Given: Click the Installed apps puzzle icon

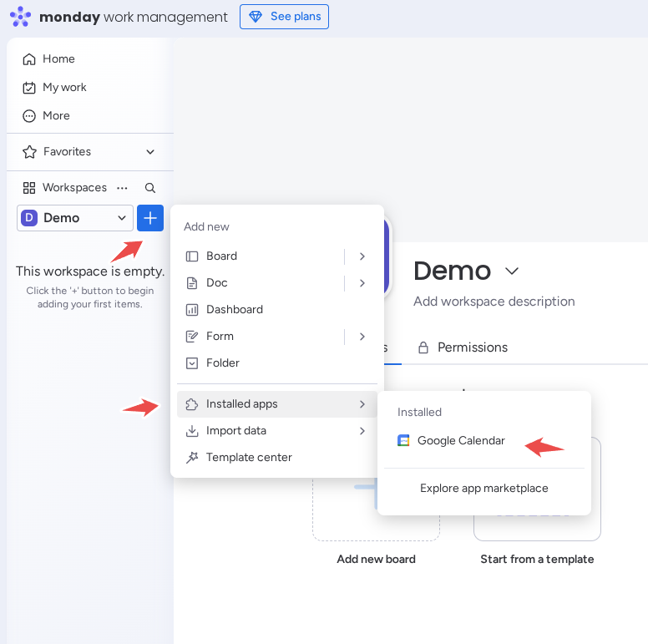Looking at the screenshot, I should click(192, 404).
